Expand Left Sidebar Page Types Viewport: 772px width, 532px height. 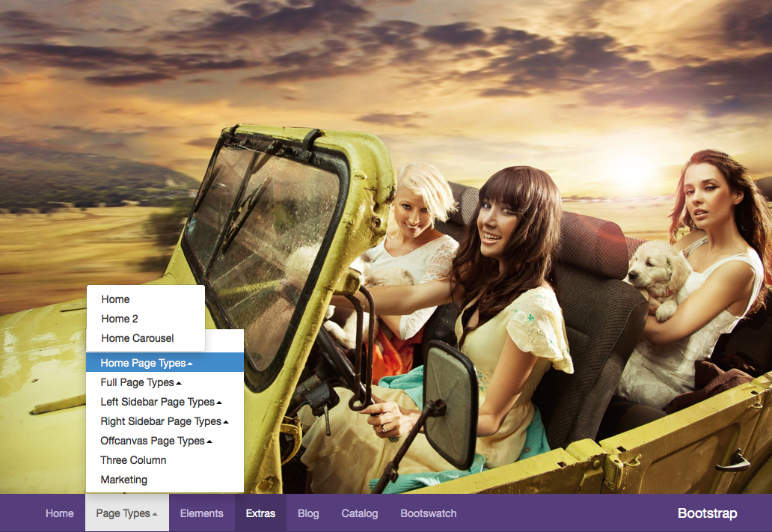165,402
